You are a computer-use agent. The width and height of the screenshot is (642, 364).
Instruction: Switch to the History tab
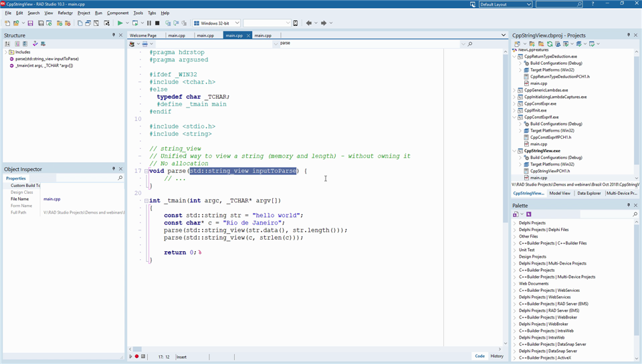coord(497,356)
